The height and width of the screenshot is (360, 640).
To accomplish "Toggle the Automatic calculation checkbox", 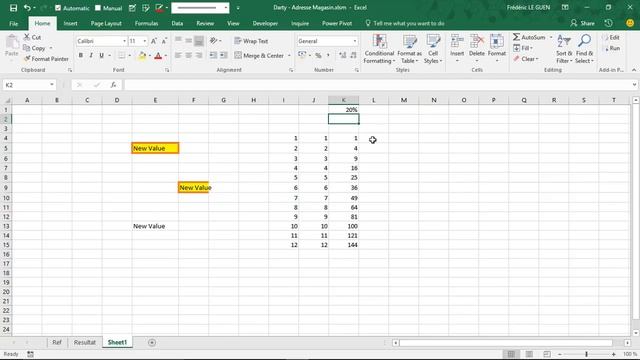I will click(x=58, y=8).
